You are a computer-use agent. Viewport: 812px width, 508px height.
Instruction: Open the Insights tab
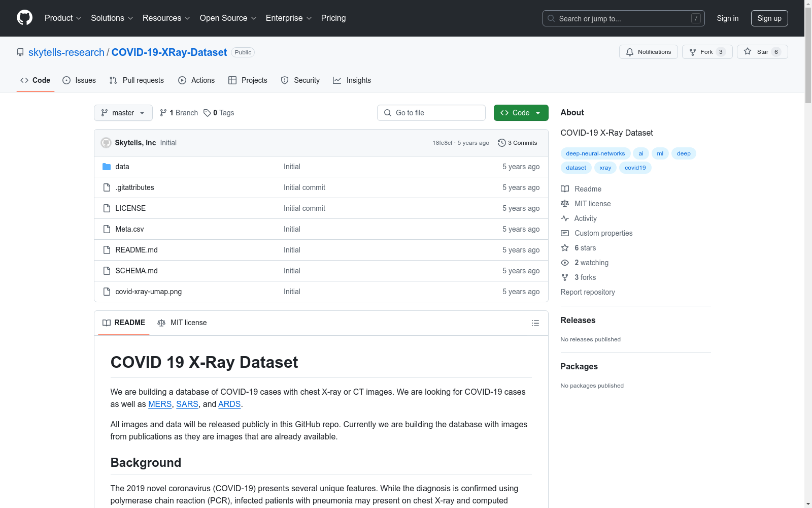click(352, 80)
